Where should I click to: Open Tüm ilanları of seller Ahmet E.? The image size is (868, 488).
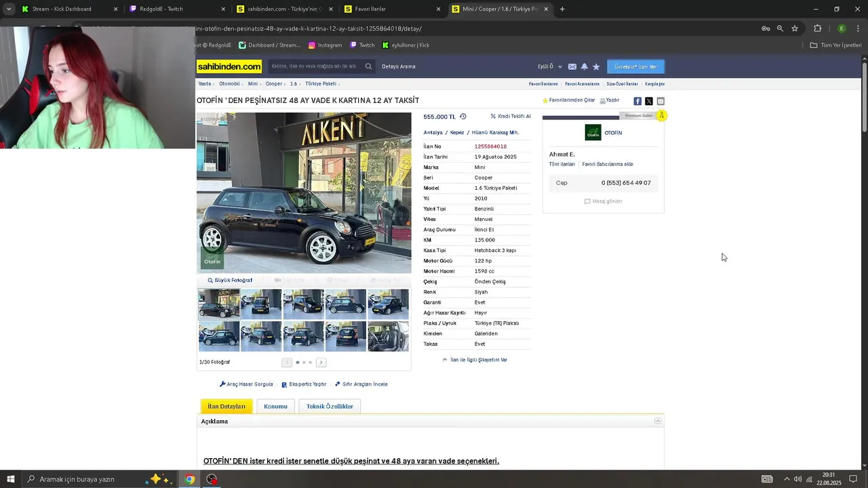click(562, 164)
